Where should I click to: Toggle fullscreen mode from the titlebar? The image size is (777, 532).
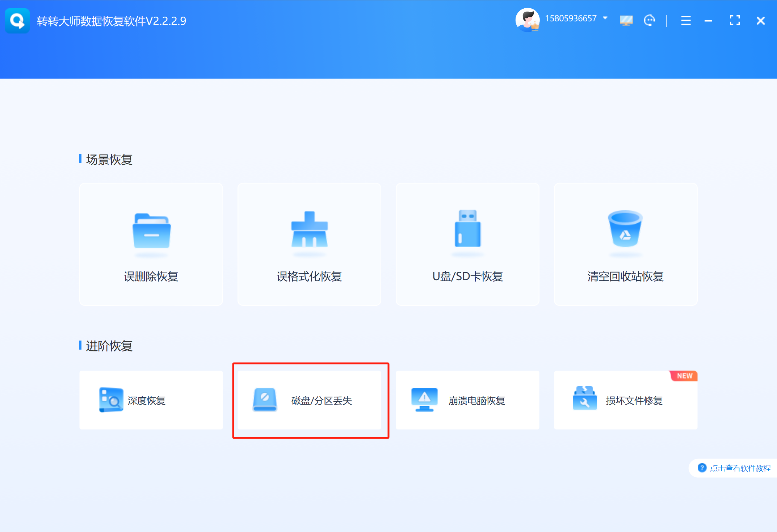pos(734,21)
